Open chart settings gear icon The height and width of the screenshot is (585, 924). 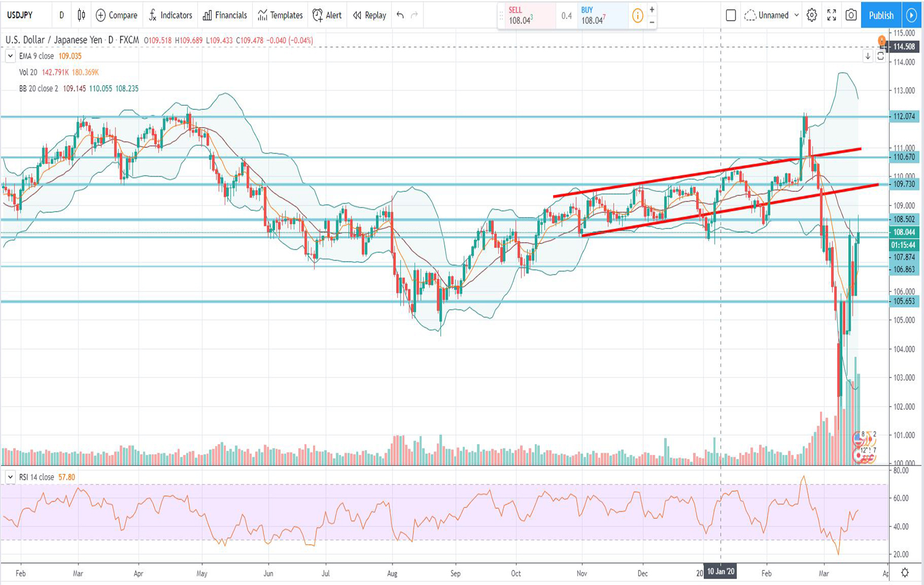pyautogui.click(x=812, y=15)
